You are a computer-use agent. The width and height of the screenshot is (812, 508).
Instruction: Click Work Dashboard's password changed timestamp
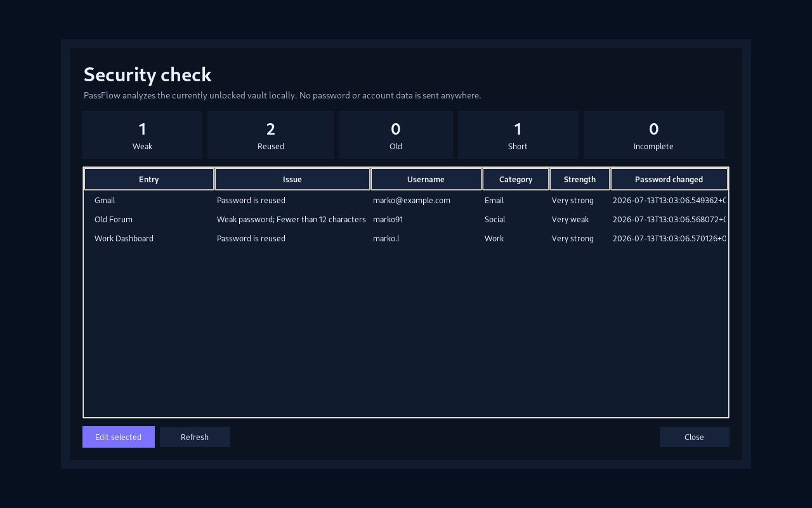669,238
